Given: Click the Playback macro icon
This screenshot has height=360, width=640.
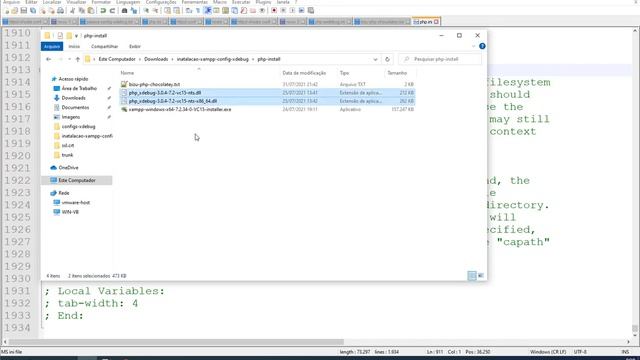Looking at the screenshot, I should tap(292, 11).
